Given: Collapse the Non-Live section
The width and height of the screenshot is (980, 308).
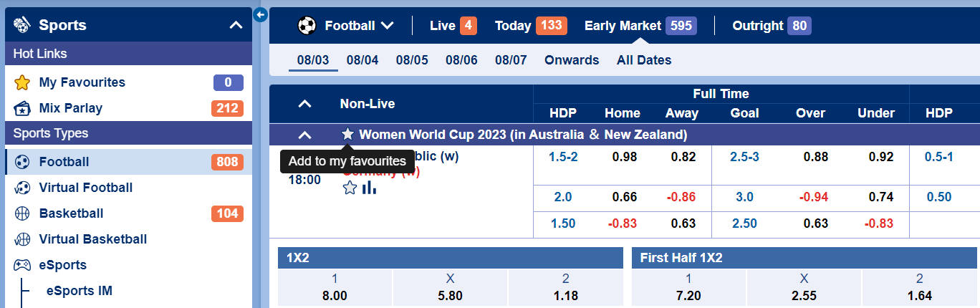Looking at the screenshot, I should 304,104.
